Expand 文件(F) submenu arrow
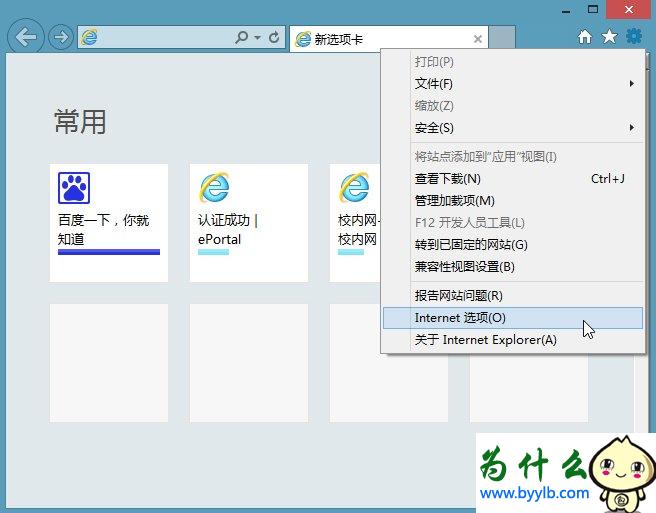 (632, 84)
